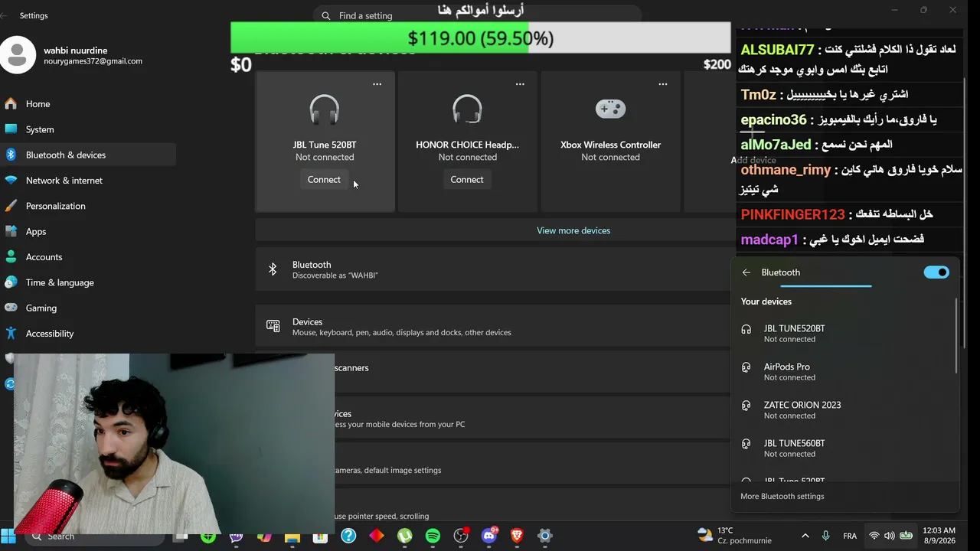Image resolution: width=980 pixels, height=551 pixels.
Task: Open Discord from taskbar
Action: (x=489, y=536)
